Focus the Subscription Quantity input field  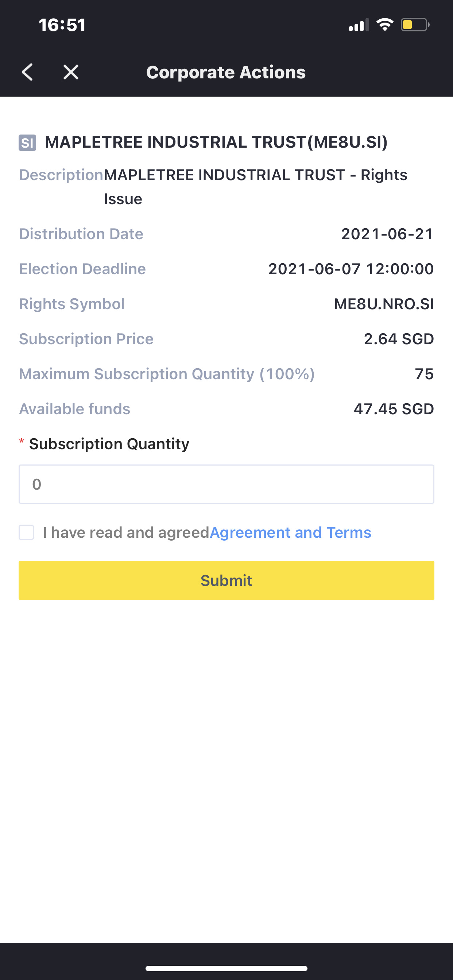(x=226, y=484)
